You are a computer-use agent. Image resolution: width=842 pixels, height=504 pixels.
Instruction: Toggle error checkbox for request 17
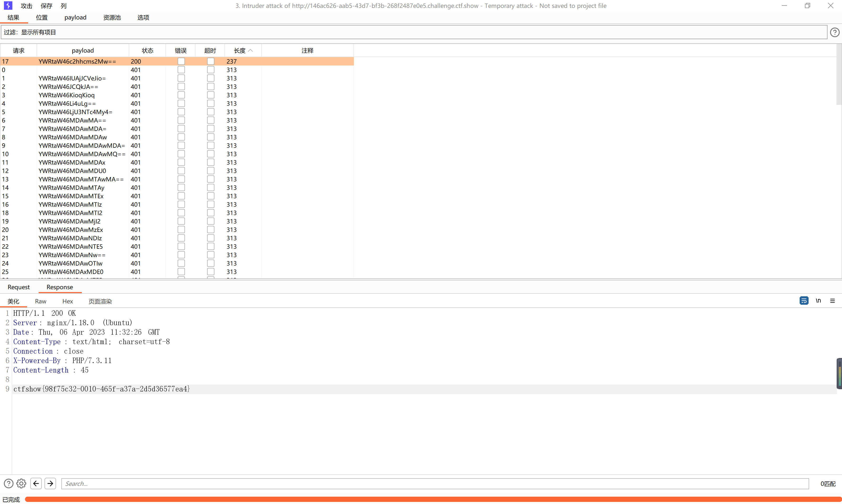pos(181,61)
